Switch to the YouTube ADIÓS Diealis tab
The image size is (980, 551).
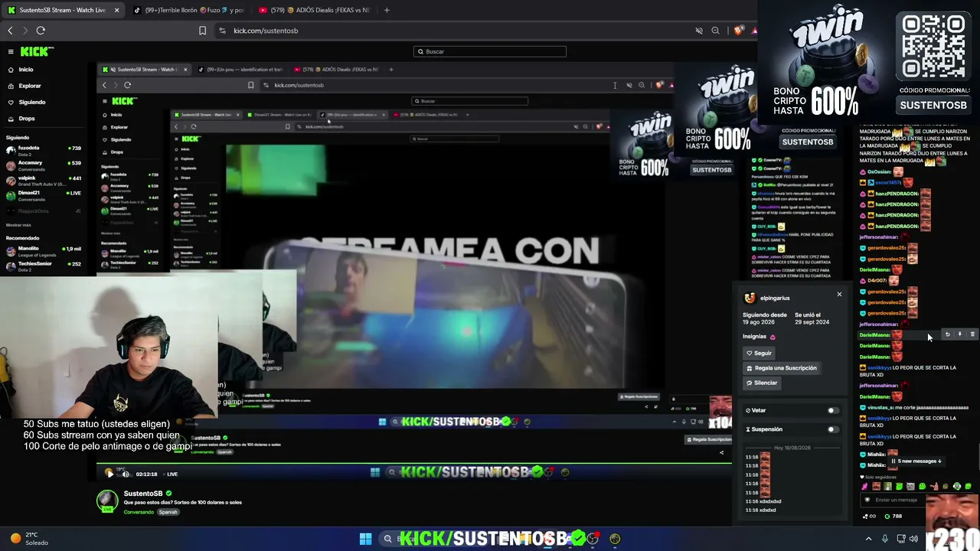(316, 10)
